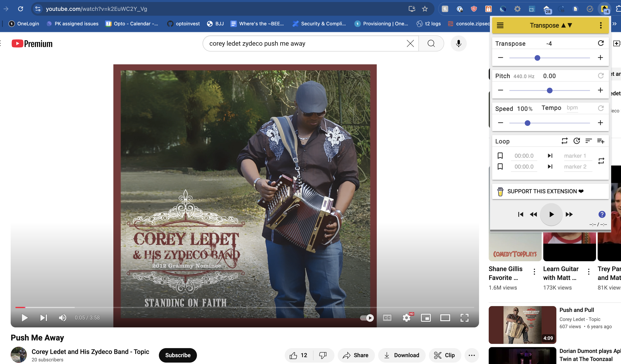Expand video player fullscreen view

pyautogui.click(x=465, y=317)
